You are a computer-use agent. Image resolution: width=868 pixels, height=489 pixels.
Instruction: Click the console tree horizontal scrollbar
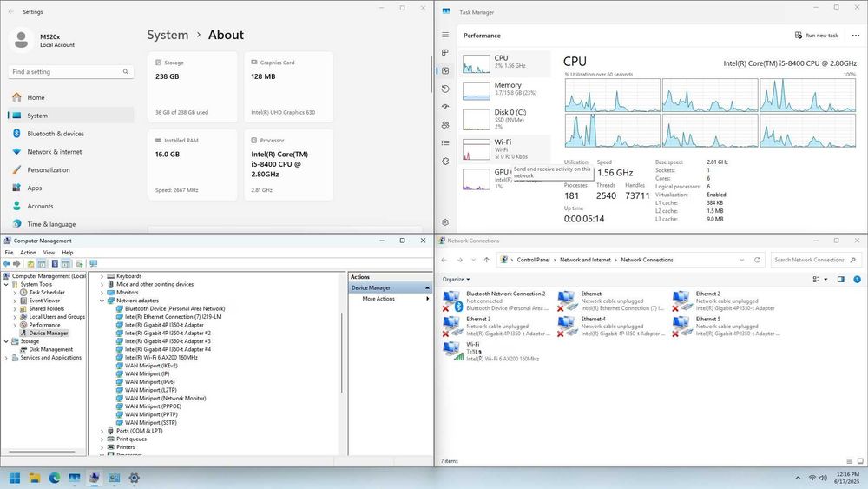42,452
